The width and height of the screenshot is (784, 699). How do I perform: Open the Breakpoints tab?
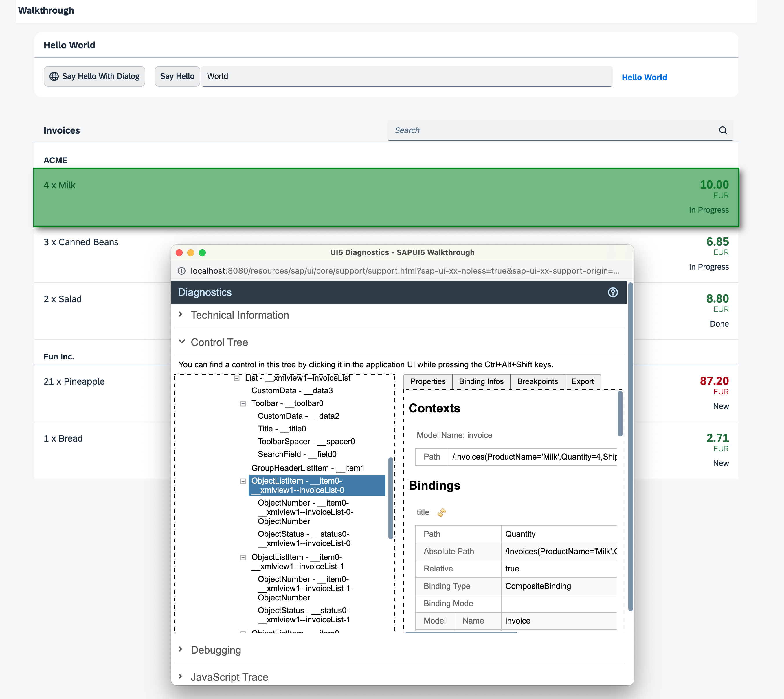click(x=537, y=381)
